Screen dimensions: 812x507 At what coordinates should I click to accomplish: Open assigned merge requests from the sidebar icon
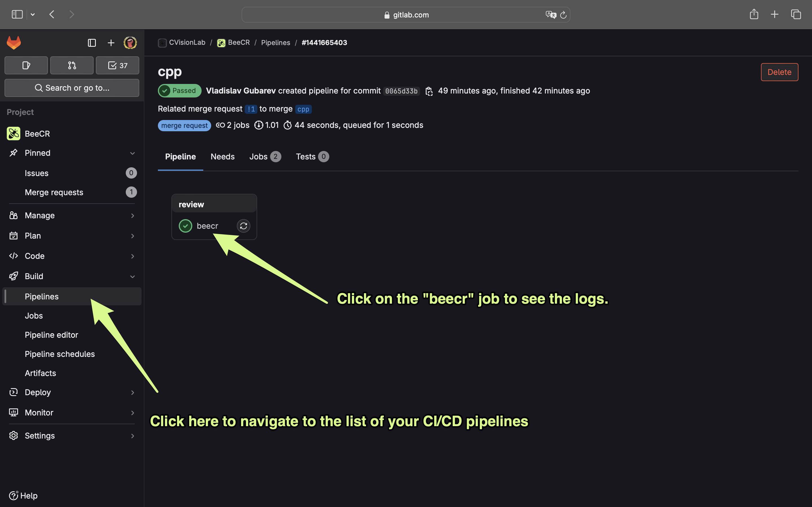click(x=72, y=65)
